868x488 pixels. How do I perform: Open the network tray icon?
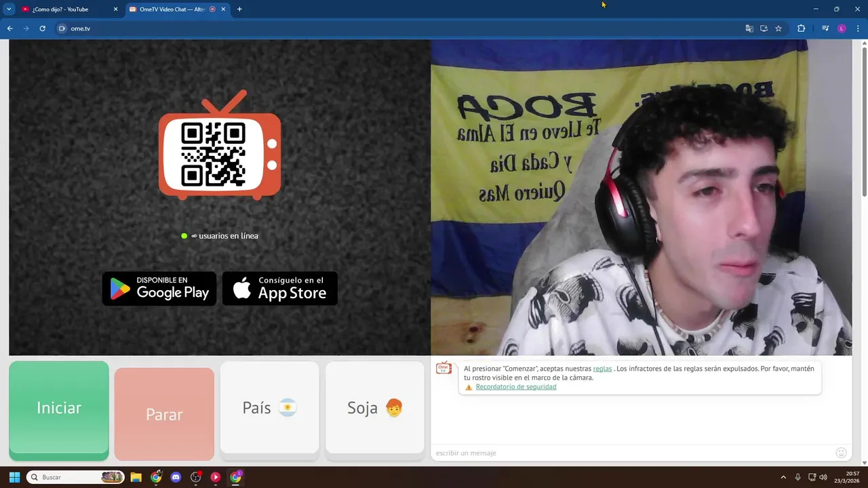coord(812,477)
